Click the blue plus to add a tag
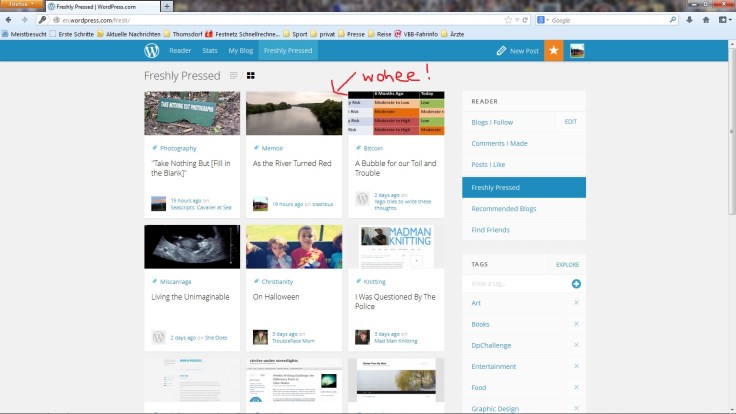Image resolution: width=736 pixels, height=414 pixels. tap(576, 284)
